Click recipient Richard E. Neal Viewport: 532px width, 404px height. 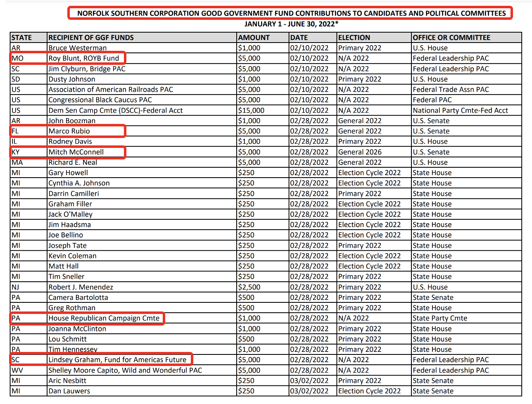click(x=73, y=162)
